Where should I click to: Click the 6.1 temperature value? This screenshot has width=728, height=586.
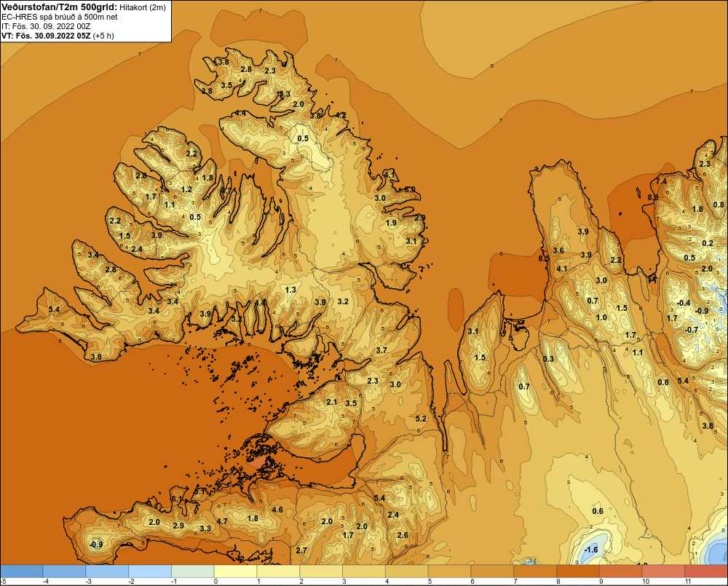(x=177, y=499)
